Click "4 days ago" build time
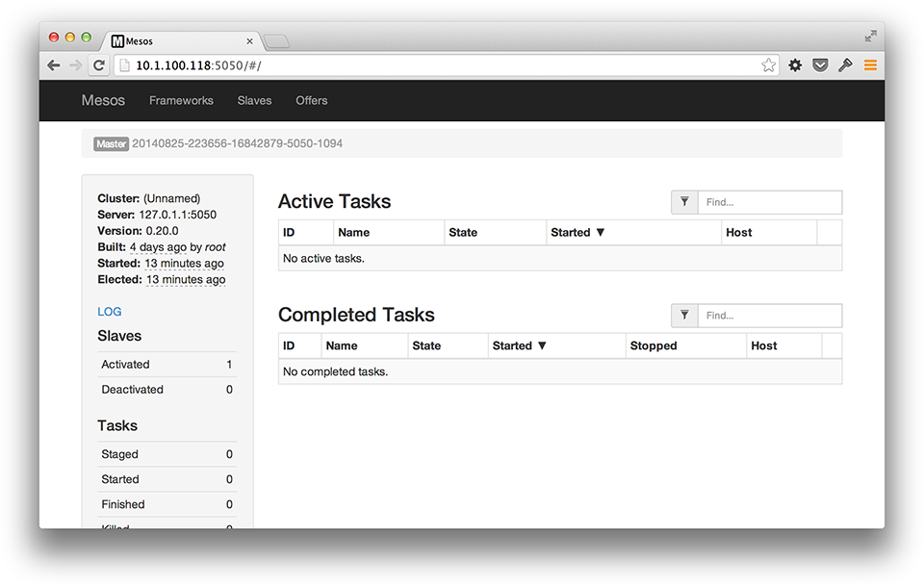The image size is (924, 586). click(x=158, y=247)
